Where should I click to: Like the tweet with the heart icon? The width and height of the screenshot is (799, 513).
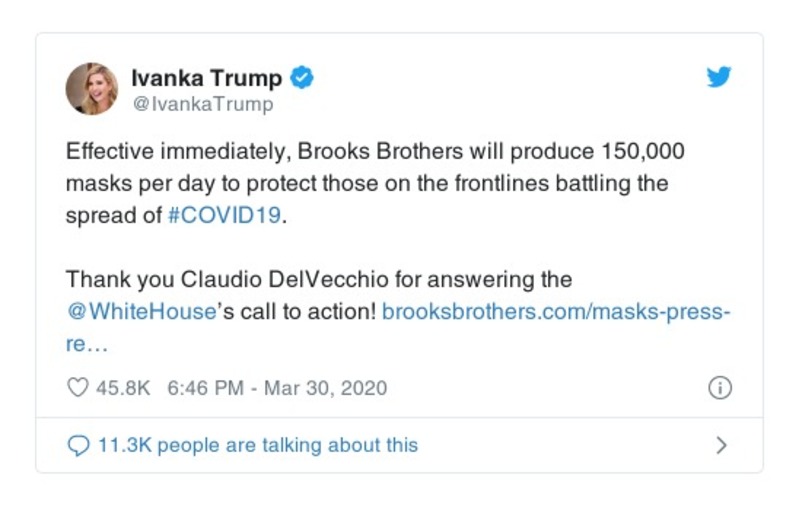(77, 388)
